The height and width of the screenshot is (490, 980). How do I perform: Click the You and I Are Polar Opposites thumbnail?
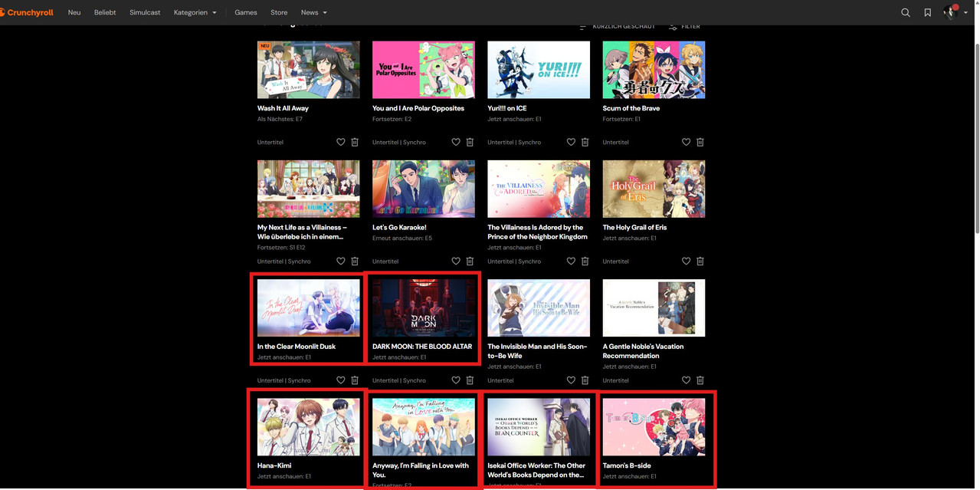[424, 70]
